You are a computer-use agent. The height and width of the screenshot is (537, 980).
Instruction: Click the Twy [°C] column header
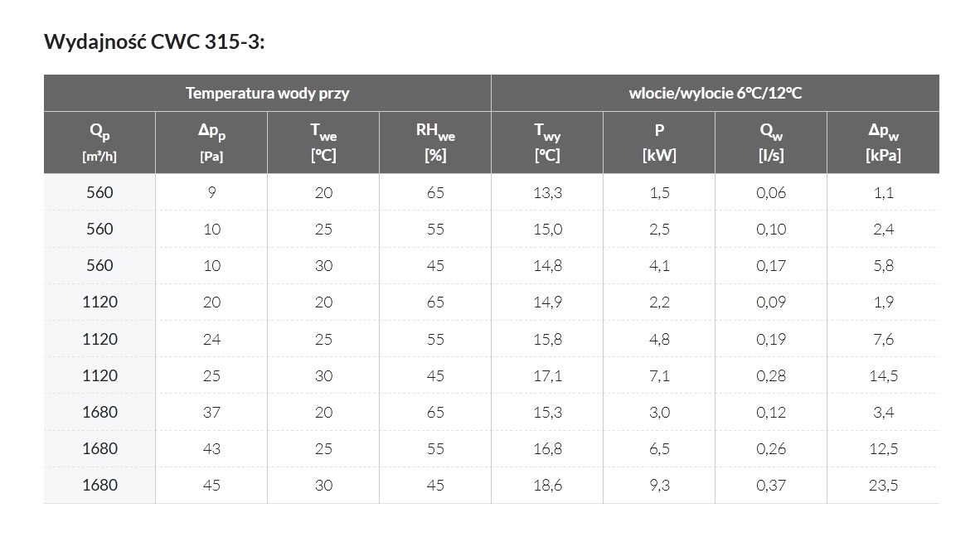coord(547,143)
